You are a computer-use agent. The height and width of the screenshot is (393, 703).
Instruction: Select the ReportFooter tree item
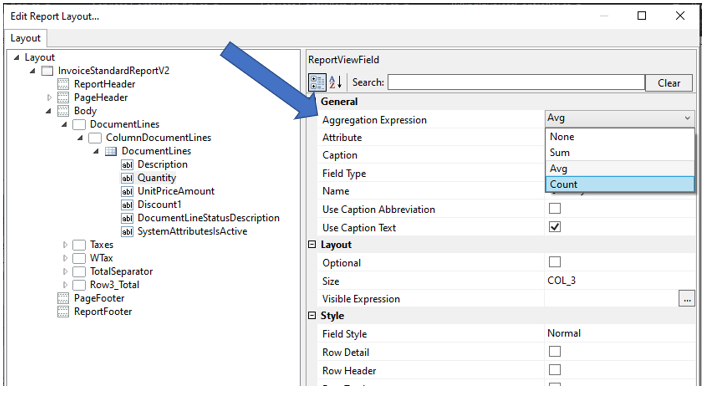pyautogui.click(x=103, y=312)
